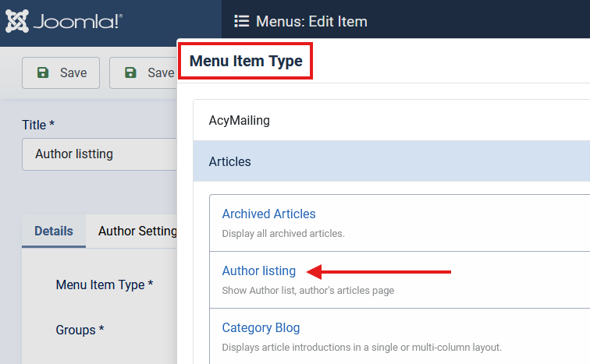The image size is (590, 364).
Task: Click the 'Display all archived articles' description
Action: 283,233
